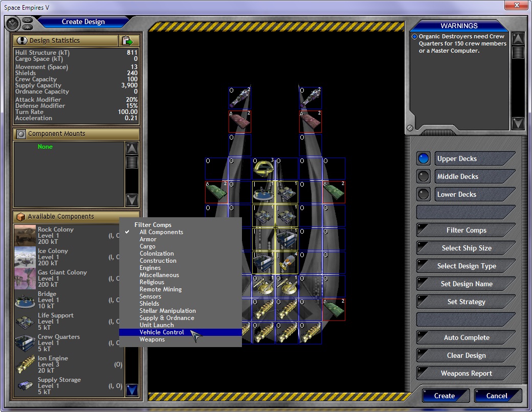
Task: Click the Lower Decks label button
Action: pyautogui.click(x=475, y=194)
